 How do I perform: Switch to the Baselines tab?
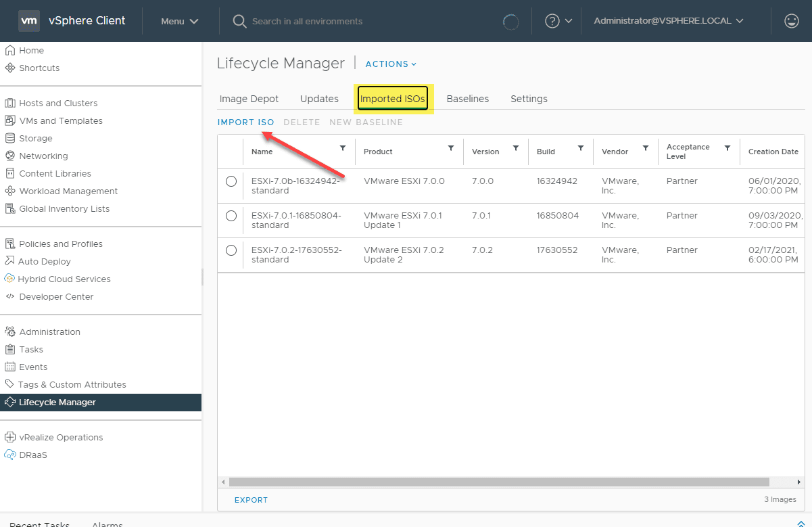[x=468, y=99]
